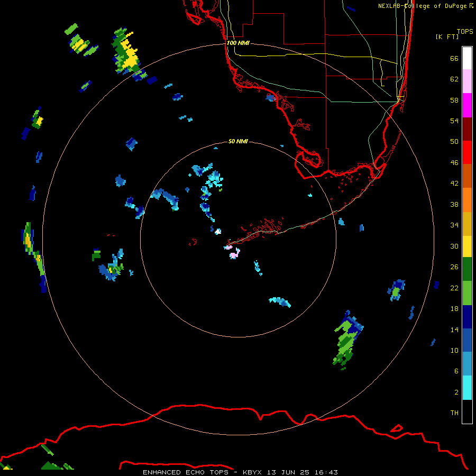Click the TOPS legend title
Image resolution: width=476 pixels, height=476 pixels.
click(465, 32)
